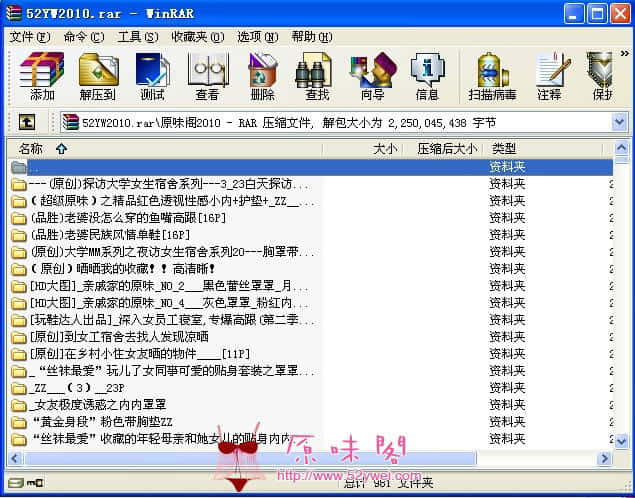Open the 命令(C) menu
This screenshot has height=498, width=635.
pos(84,37)
